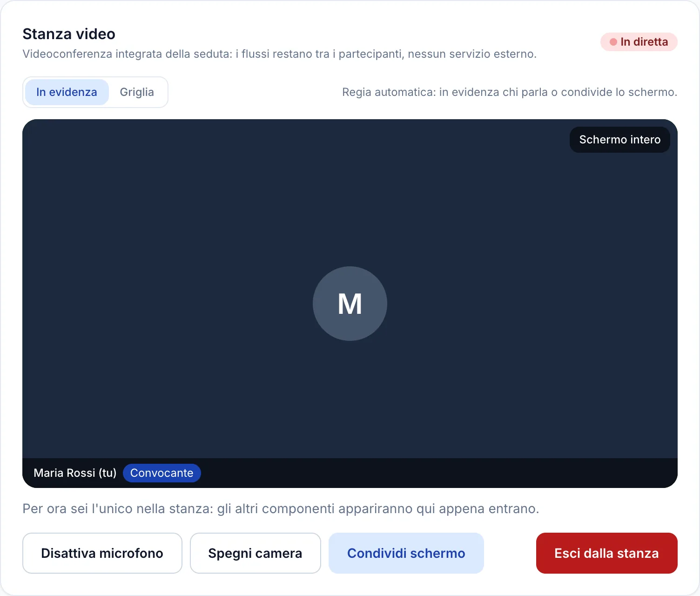The image size is (700, 596).
Task: Open Schermo intero mode
Action: [x=619, y=140]
